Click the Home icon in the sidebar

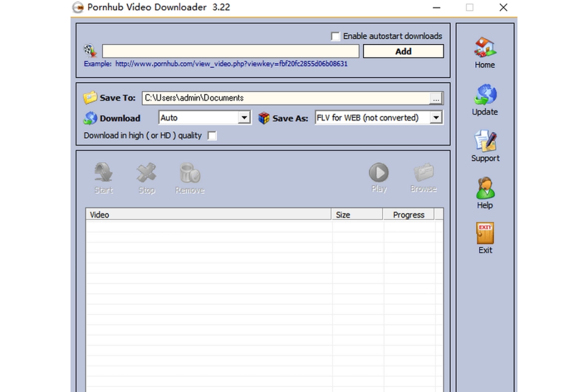click(x=484, y=52)
